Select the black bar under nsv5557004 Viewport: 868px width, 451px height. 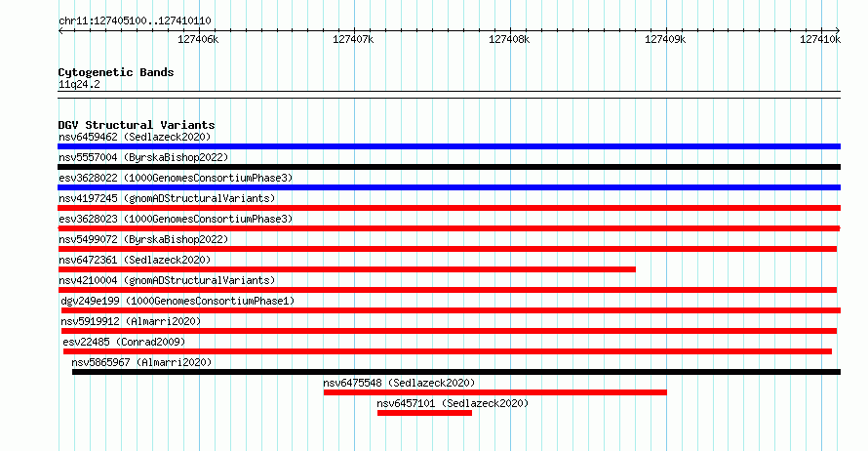tap(449, 167)
